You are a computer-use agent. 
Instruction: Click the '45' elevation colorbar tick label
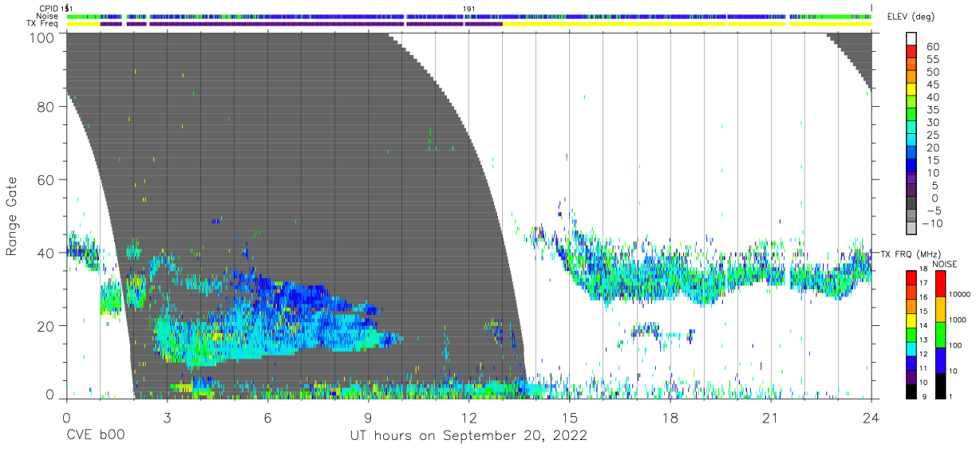pos(931,85)
